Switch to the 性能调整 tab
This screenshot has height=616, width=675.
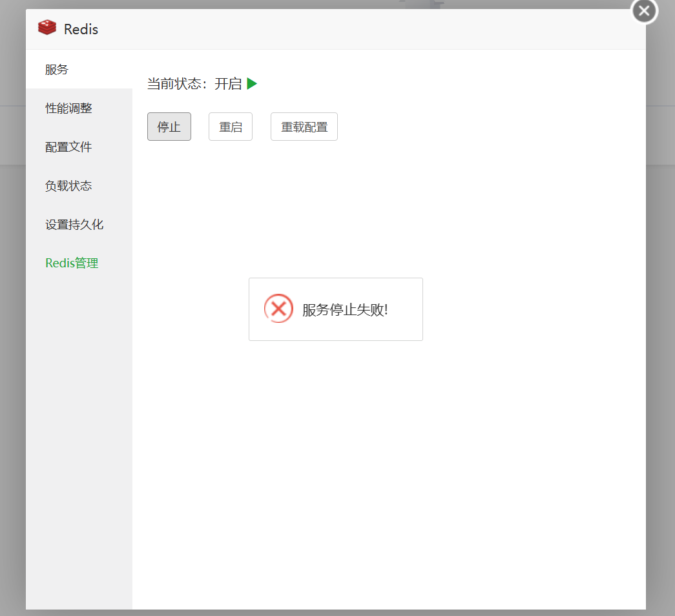coord(79,108)
